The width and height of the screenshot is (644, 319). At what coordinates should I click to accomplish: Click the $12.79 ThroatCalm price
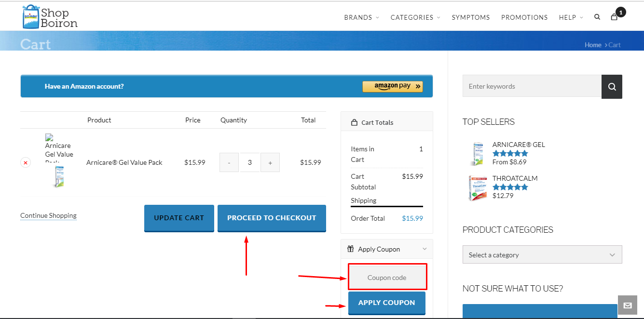point(503,196)
